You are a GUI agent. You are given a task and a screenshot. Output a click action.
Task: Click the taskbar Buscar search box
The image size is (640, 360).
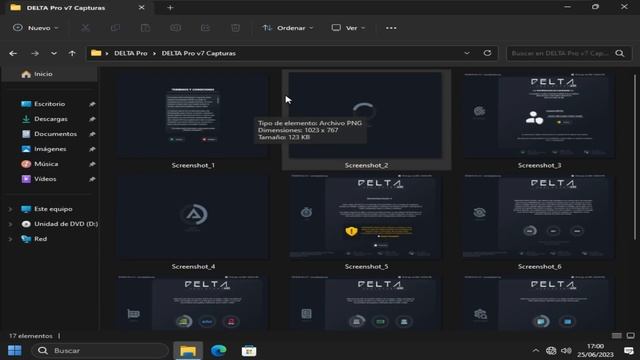(x=100, y=351)
